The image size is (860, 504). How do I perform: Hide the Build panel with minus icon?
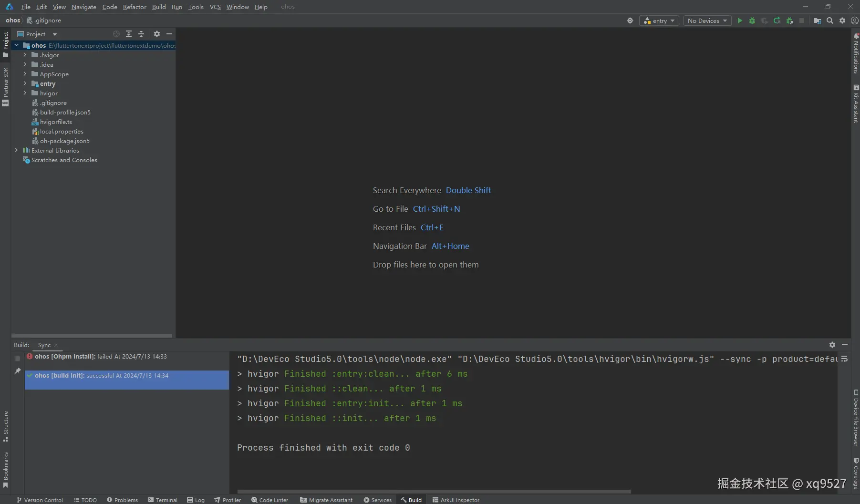(x=845, y=345)
